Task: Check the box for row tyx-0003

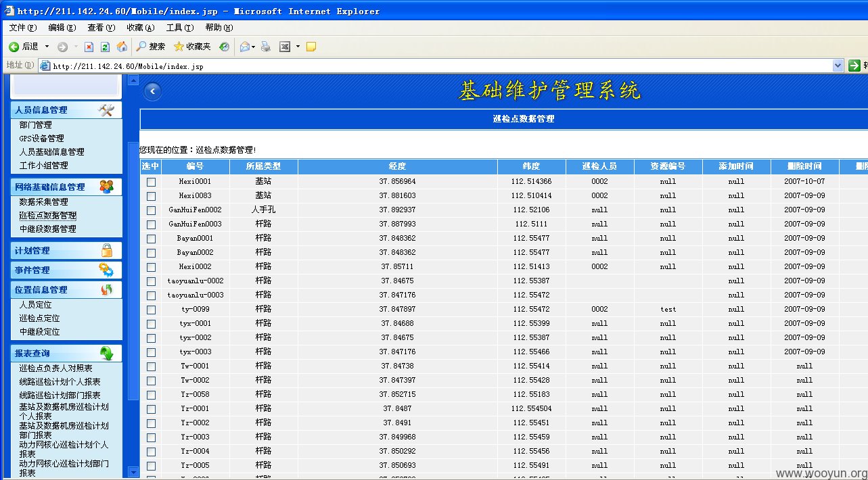Action: coord(151,352)
